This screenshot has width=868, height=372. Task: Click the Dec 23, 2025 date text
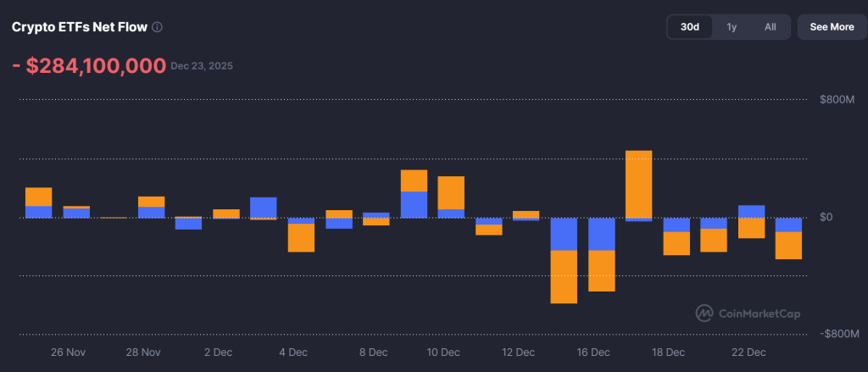click(x=202, y=66)
